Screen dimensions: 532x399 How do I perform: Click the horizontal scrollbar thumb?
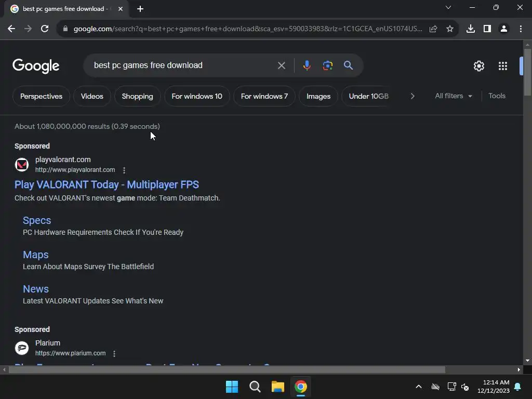[x=227, y=369]
